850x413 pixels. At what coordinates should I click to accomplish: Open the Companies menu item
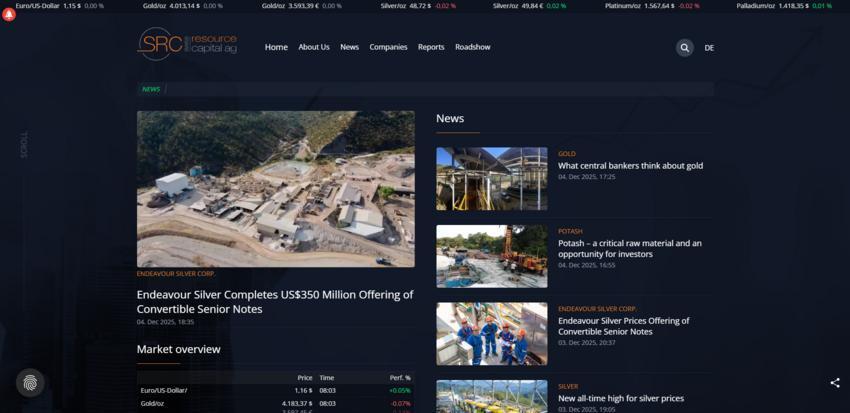point(388,47)
